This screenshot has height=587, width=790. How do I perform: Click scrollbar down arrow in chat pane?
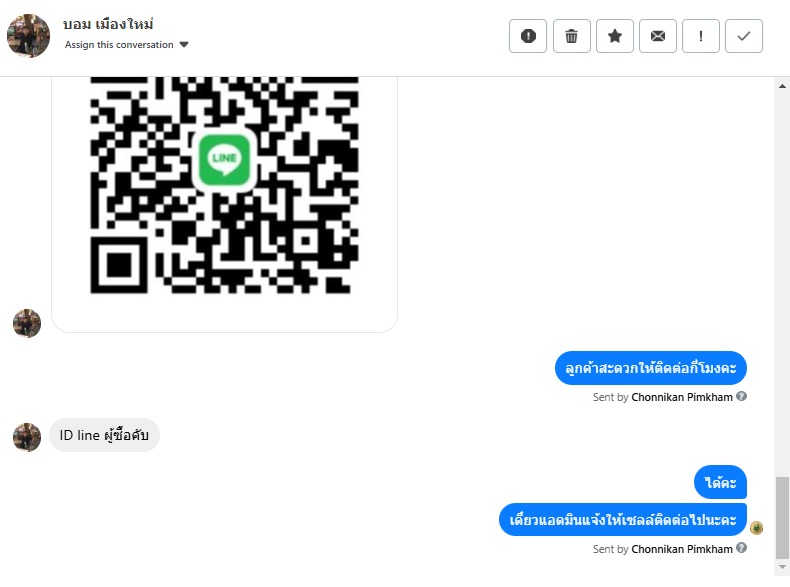tap(782, 567)
